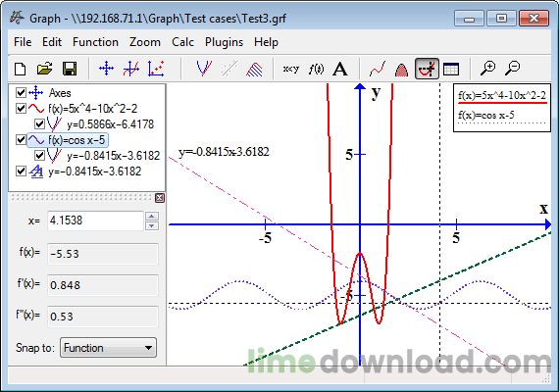Open the Help menu
Image resolution: width=559 pixels, height=392 pixels.
[266, 42]
